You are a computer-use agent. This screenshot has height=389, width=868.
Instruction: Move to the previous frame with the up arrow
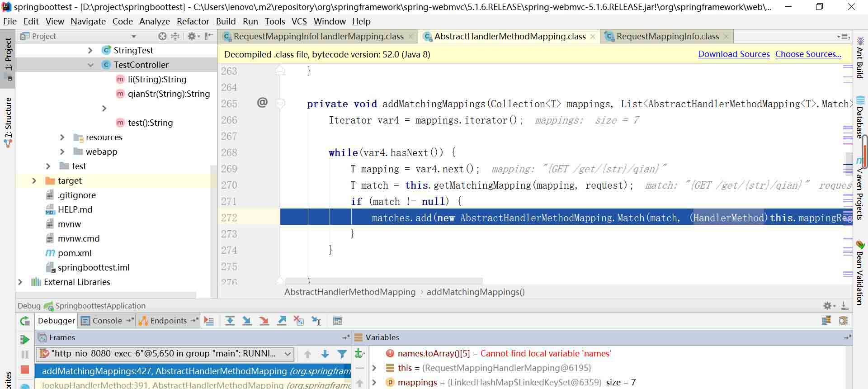pyautogui.click(x=307, y=354)
